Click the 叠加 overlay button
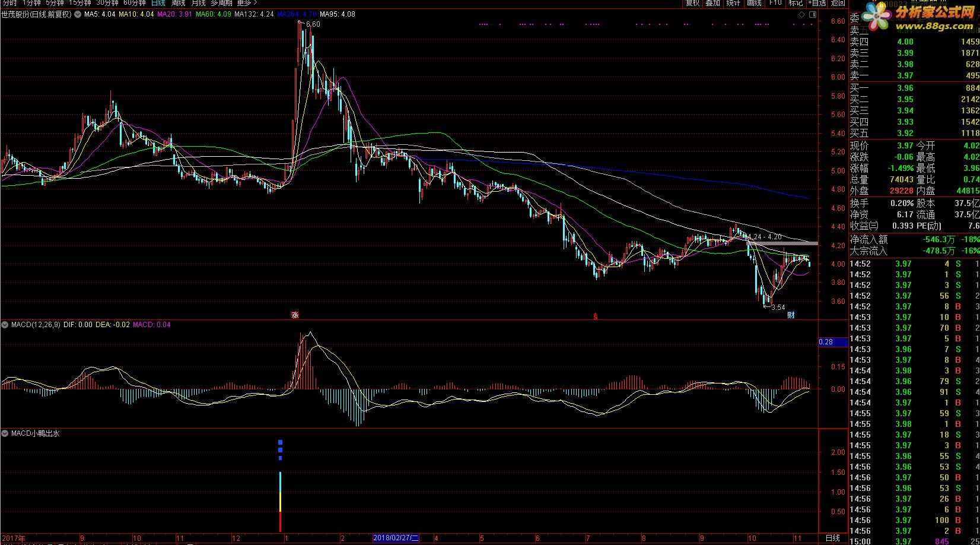980x545 pixels. click(x=713, y=3)
